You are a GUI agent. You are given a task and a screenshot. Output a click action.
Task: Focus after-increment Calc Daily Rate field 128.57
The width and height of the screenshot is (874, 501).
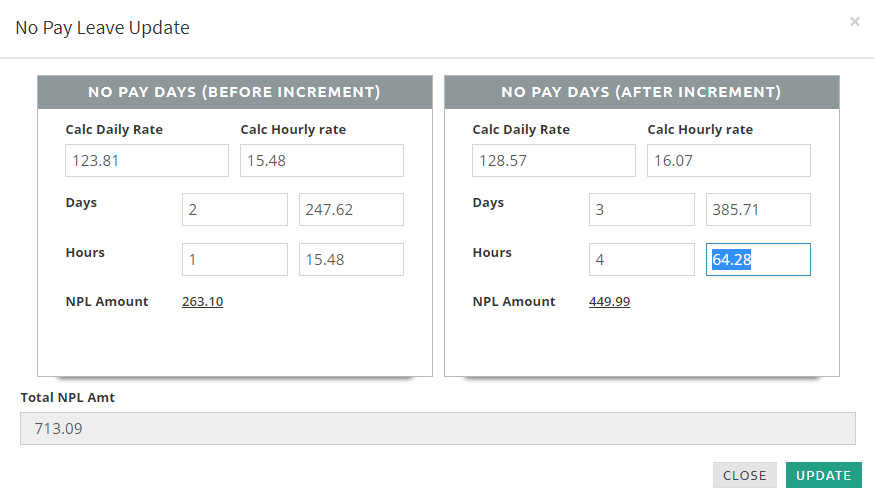pos(553,160)
